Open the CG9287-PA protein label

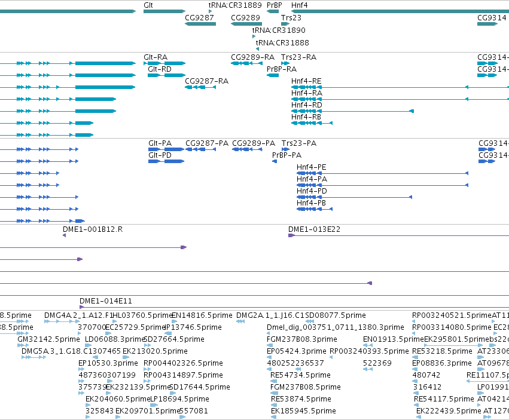point(207,143)
